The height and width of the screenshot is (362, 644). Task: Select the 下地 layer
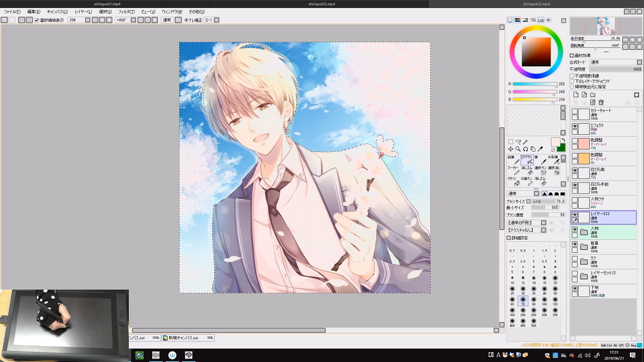pyautogui.click(x=604, y=291)
